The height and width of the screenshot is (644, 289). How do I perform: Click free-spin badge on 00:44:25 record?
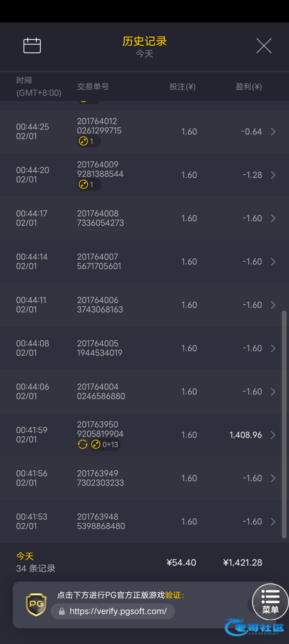89,141
